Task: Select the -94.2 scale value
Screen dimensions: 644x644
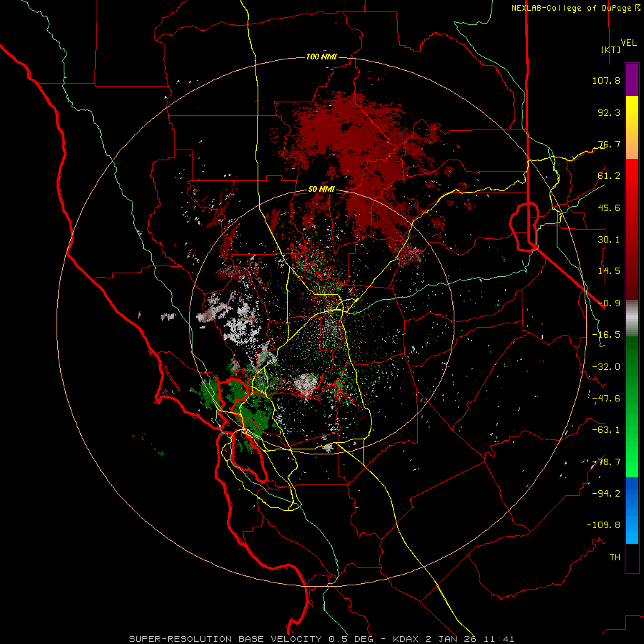Action: 606,494
